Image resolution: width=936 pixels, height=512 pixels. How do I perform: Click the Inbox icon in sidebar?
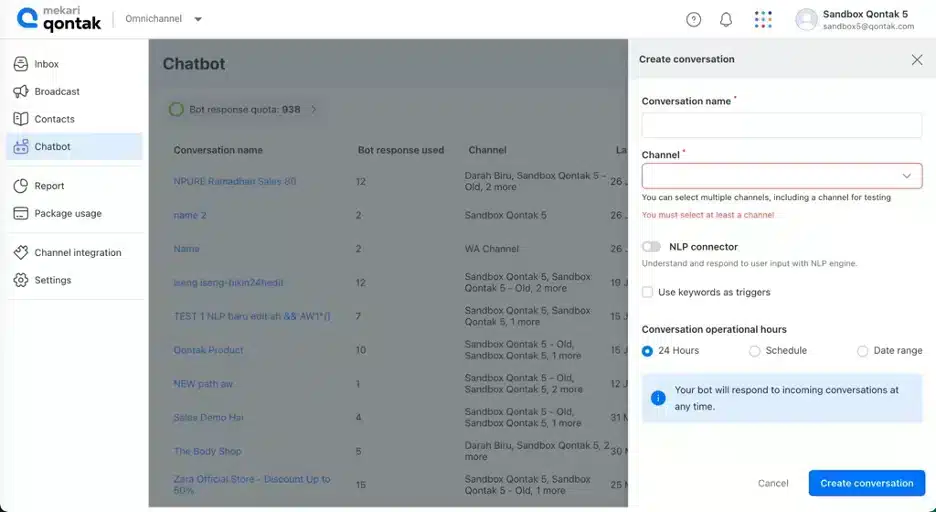tap(21, 64)
